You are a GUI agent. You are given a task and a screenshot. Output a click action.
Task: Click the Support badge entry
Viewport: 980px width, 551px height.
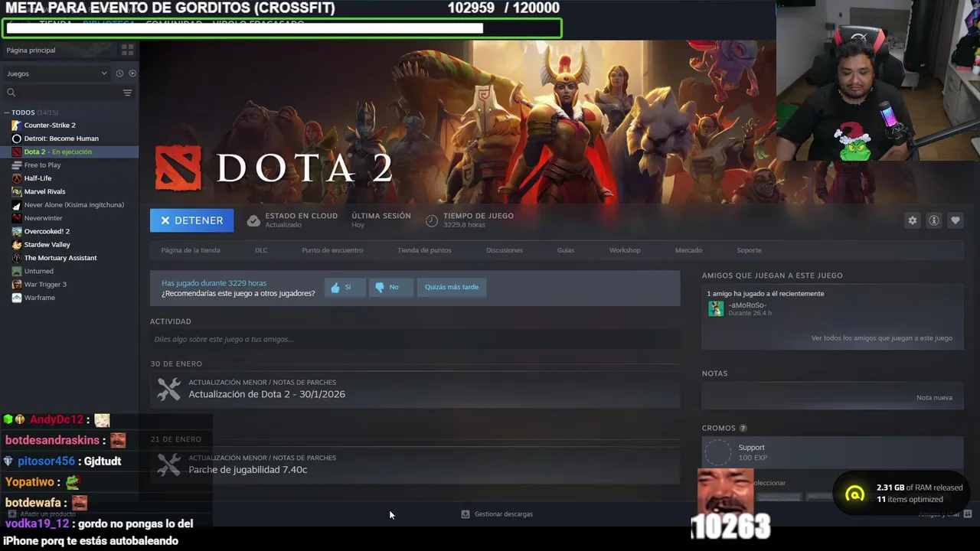832,452
